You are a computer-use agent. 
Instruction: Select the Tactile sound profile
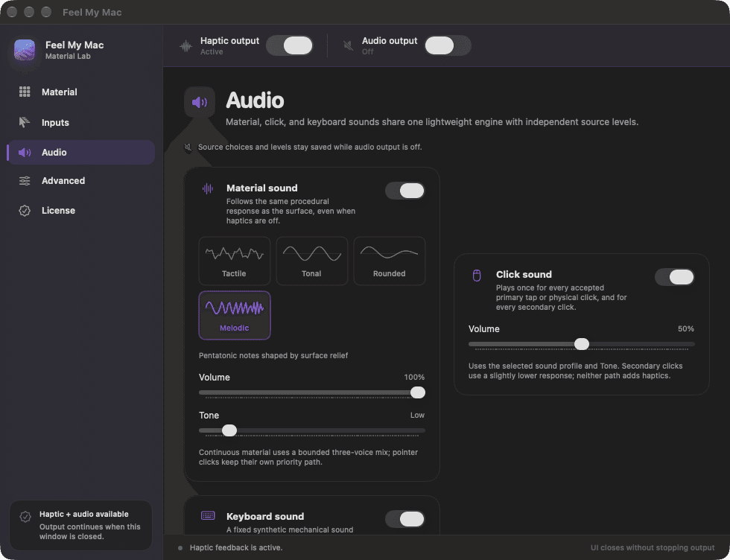click(234, 261)
